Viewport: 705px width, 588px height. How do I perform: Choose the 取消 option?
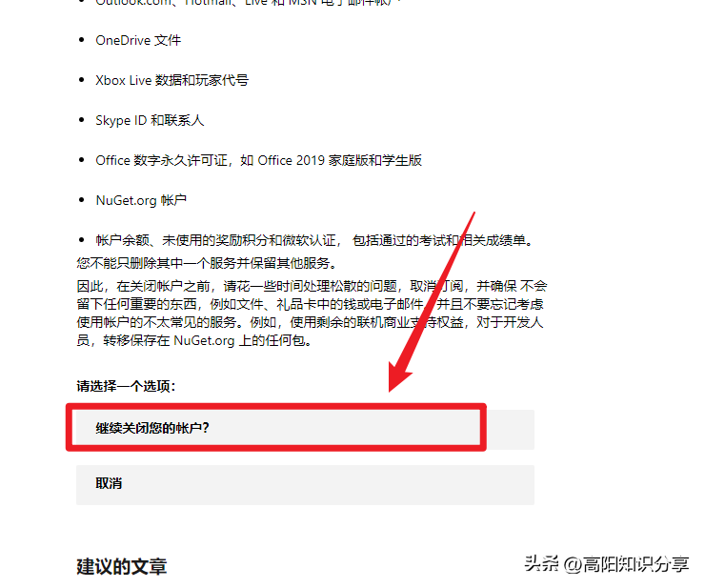[305, 484]
